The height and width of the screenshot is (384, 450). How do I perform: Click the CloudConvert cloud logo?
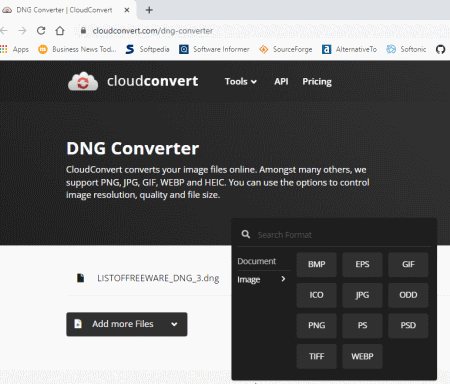click(83, 81)
